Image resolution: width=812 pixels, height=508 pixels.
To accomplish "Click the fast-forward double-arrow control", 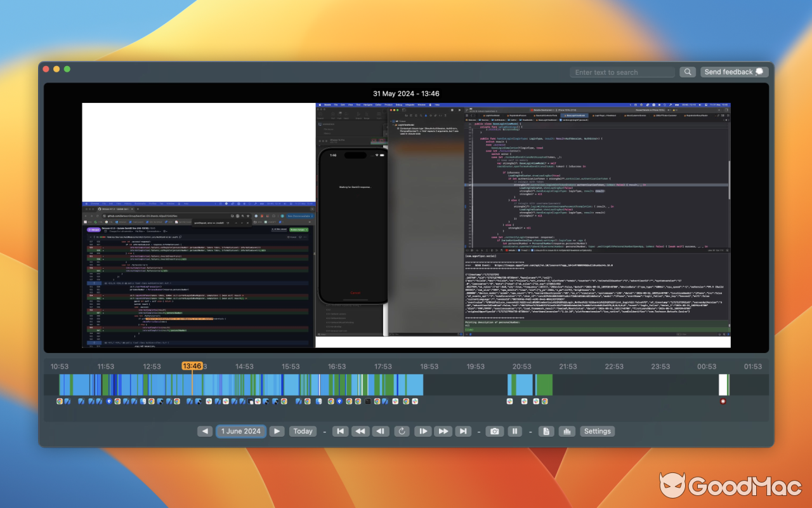I will click(443, 431).
